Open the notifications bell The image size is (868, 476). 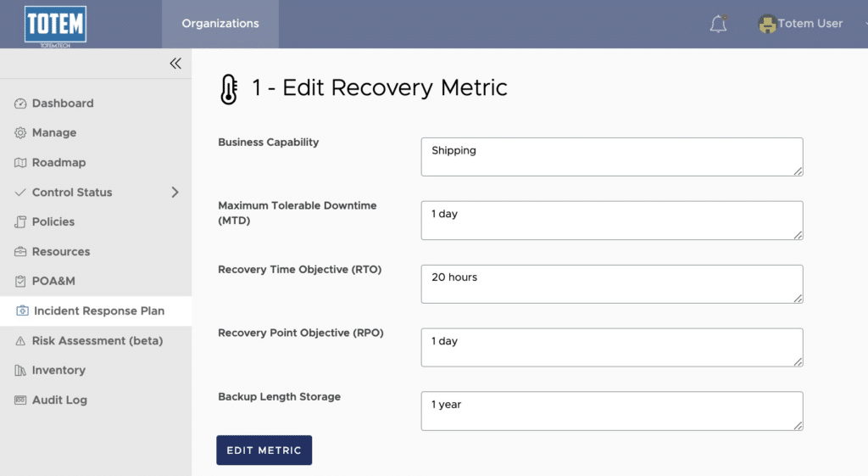(x=719, y=24)
